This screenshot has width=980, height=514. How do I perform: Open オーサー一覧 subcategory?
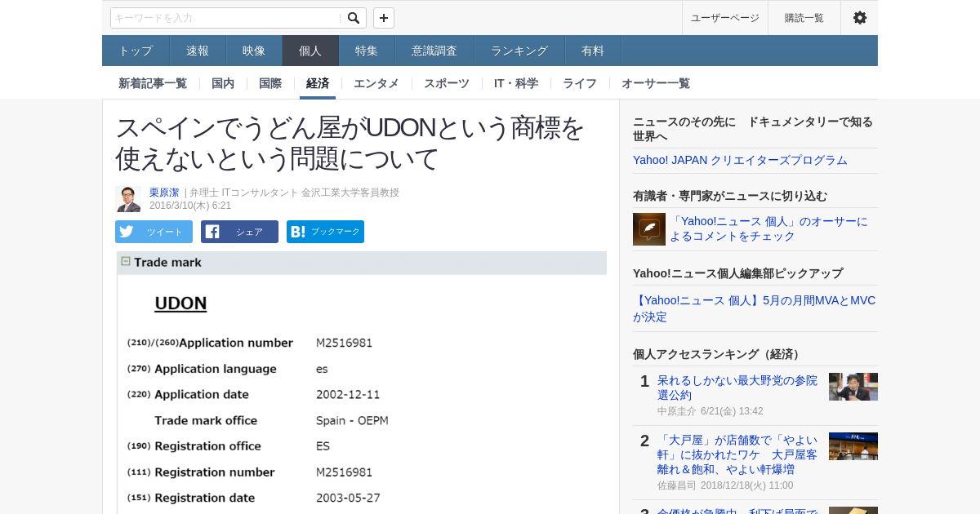pyautogui.click(x=656, y=83)
